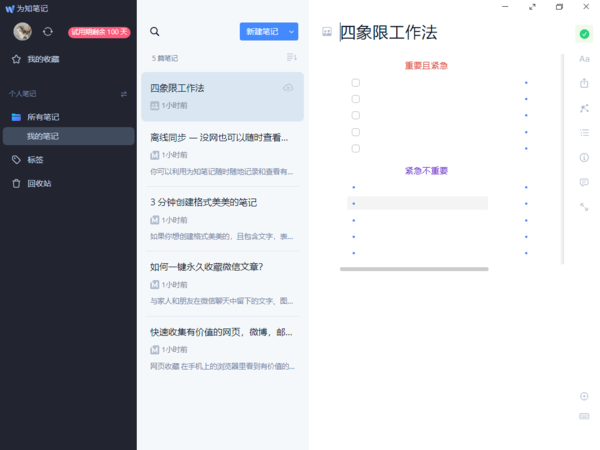Viewport: 600px width, 450px height.
Task: Open the comments bubble icon
Action: (x=584, y=182)
